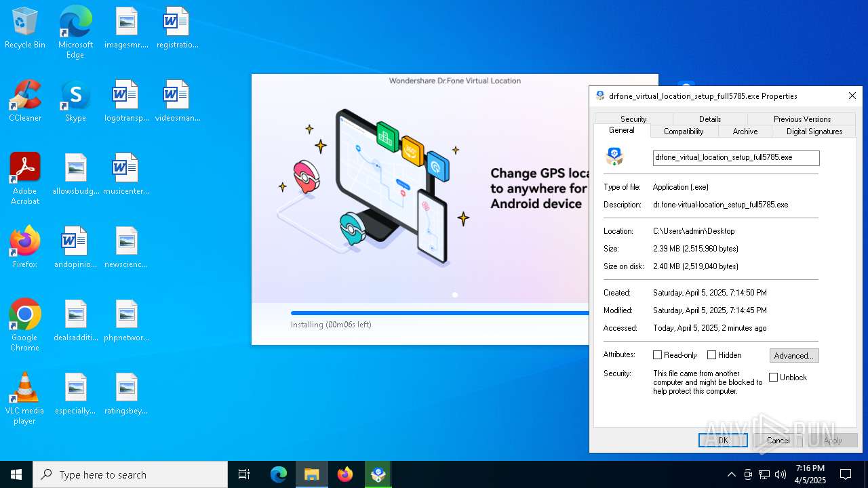The width and height of the screenshot is (868, 488).
Task: Click the taskbar search box
Action: pyautogui.click(x=130, y=474)
